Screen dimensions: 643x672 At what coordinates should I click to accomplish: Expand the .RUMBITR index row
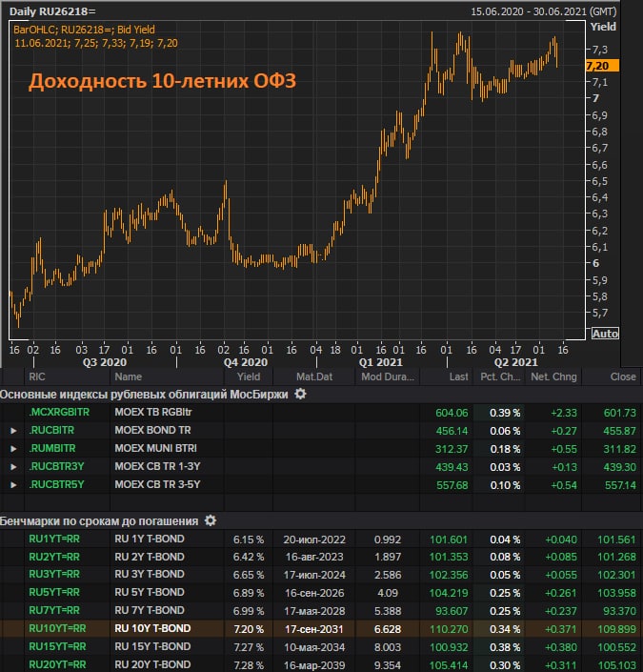(x=13, y=448)
